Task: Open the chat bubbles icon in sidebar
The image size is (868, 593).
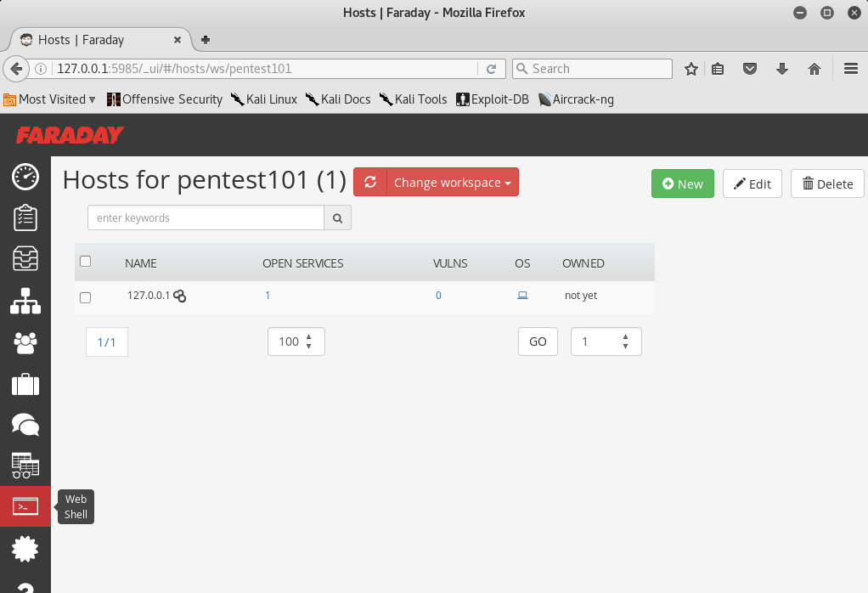Action: pos(25,425)
